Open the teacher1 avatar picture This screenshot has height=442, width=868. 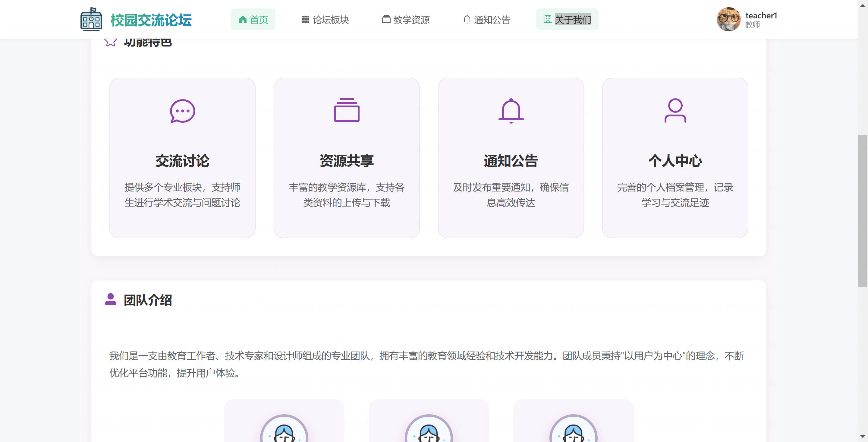point(728,19)
